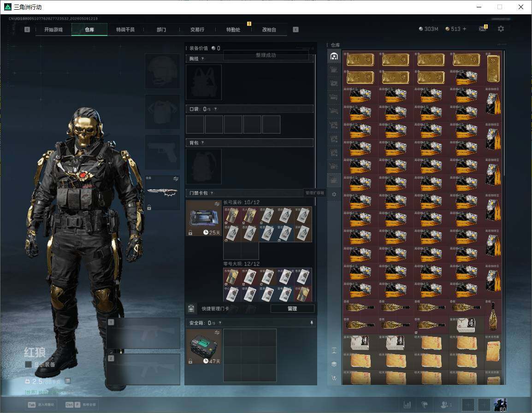Click the Ctrl F shortcut button
Viewport: 532px width, 413px height.
[x=81, y=405]
